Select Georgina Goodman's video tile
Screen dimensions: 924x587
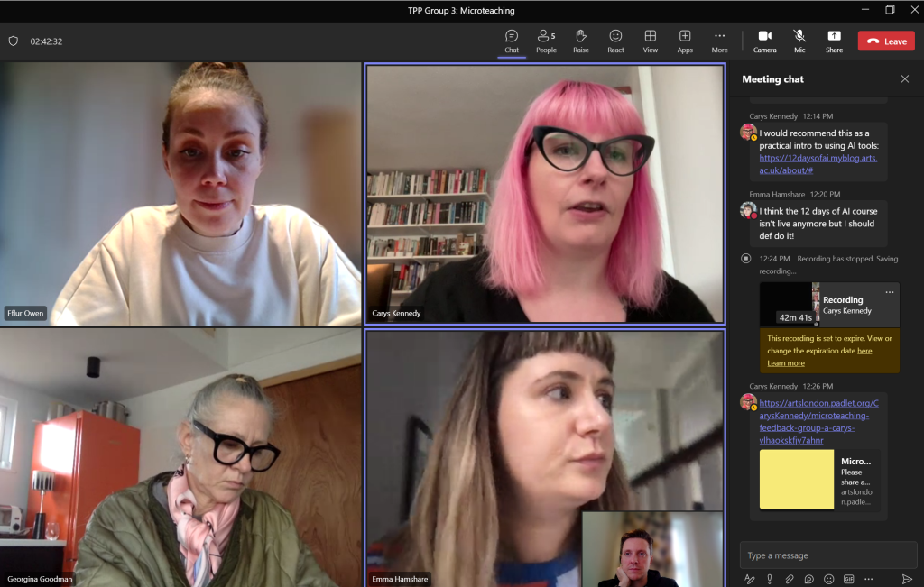[x=180, y=457]
